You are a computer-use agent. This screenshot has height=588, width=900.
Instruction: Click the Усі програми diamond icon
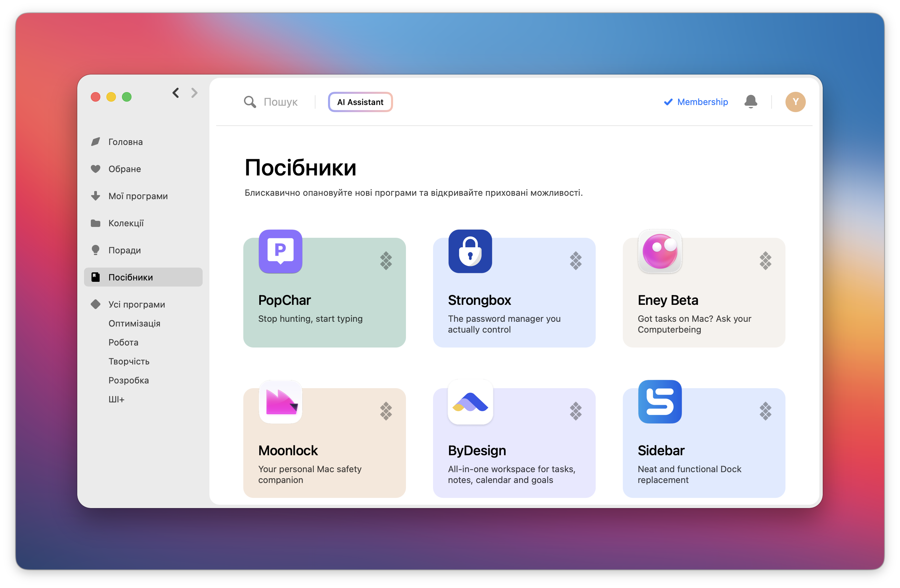coord(96,304)
